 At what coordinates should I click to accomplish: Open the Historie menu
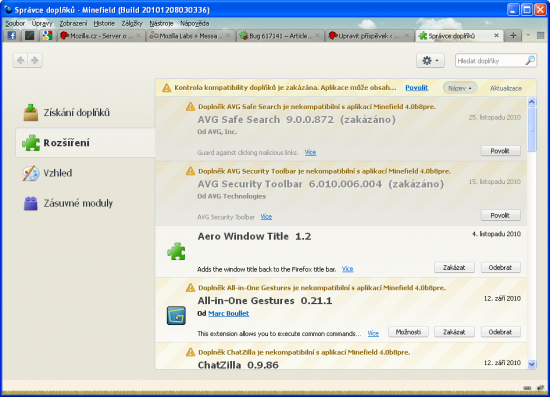pyautogui.click(x=104, y=23)
